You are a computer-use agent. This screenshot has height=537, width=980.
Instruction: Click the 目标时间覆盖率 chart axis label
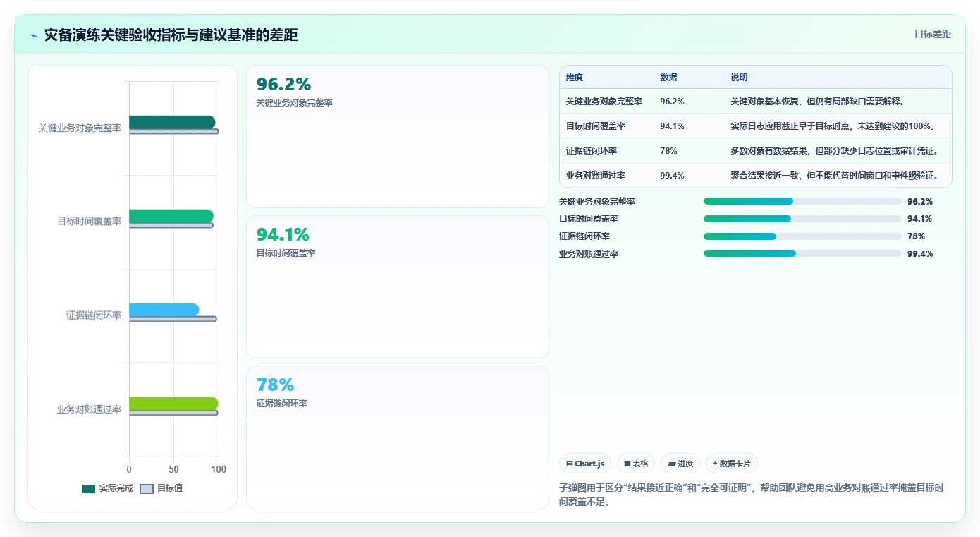[89, 222]
